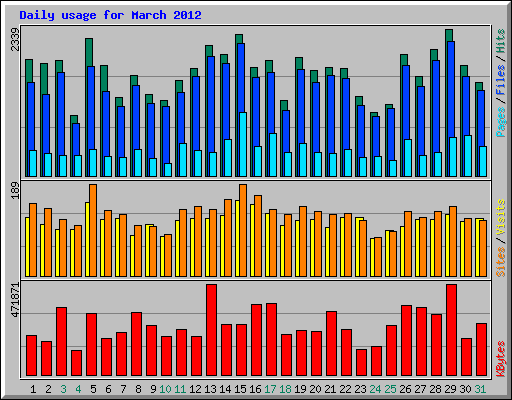The width and height of the screenshot is (512, 400).
Task: Click day label 3 on the x-axis
Action: coord(63,389)
